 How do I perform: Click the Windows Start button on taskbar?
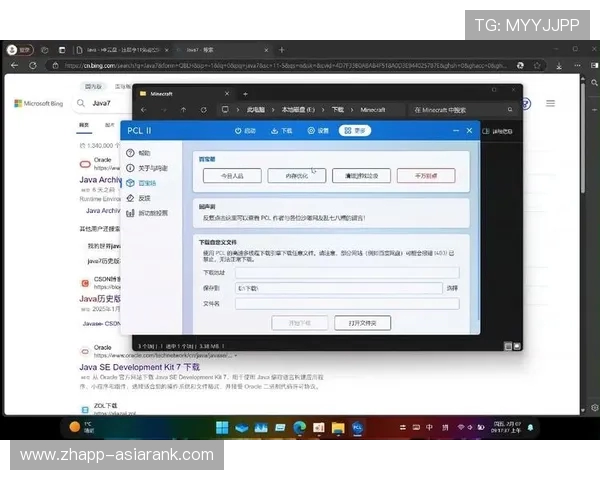pos(220,428)
